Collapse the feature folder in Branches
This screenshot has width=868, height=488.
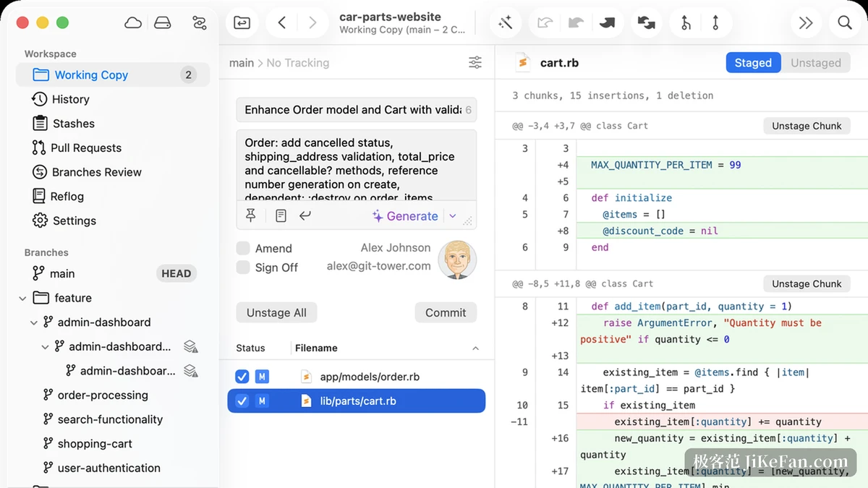tap(23, 298)
